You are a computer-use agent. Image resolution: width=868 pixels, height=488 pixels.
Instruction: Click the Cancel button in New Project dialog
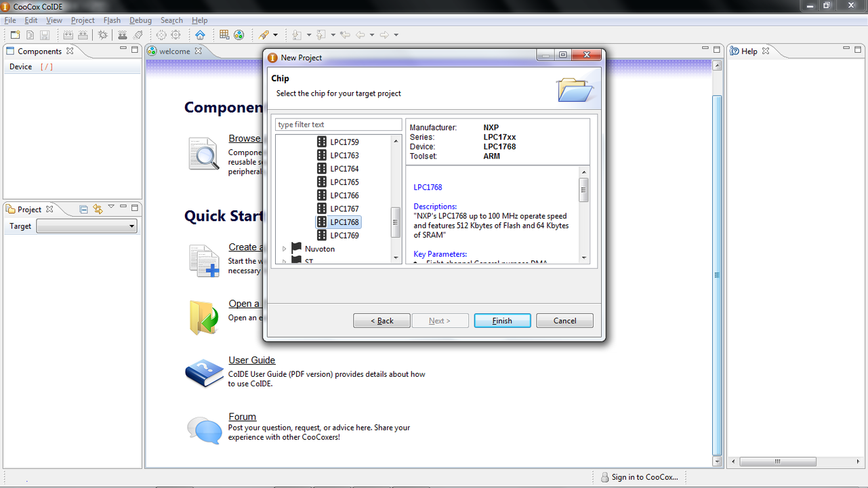564,321
